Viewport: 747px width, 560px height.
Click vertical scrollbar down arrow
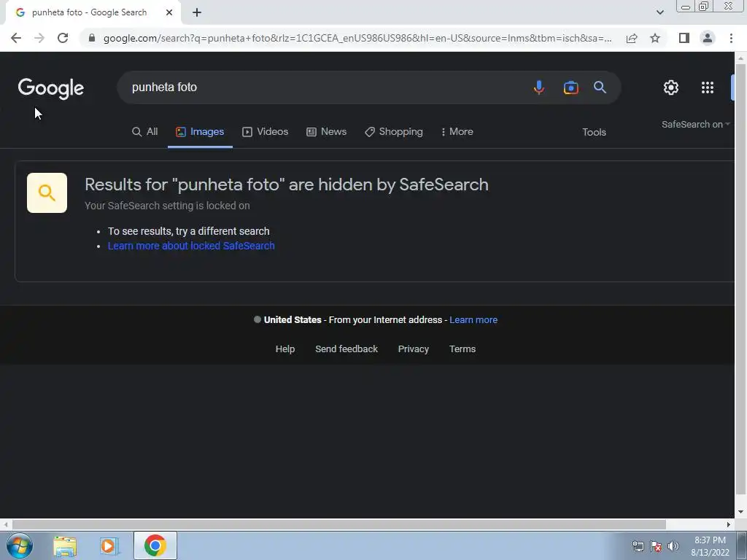(x=740, y=512)
